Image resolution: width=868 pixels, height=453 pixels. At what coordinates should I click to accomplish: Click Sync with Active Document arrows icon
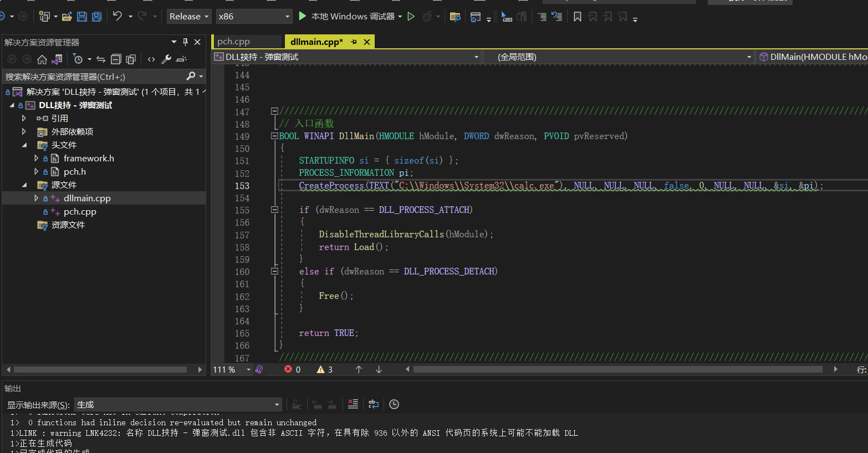[x=101, y=59]
